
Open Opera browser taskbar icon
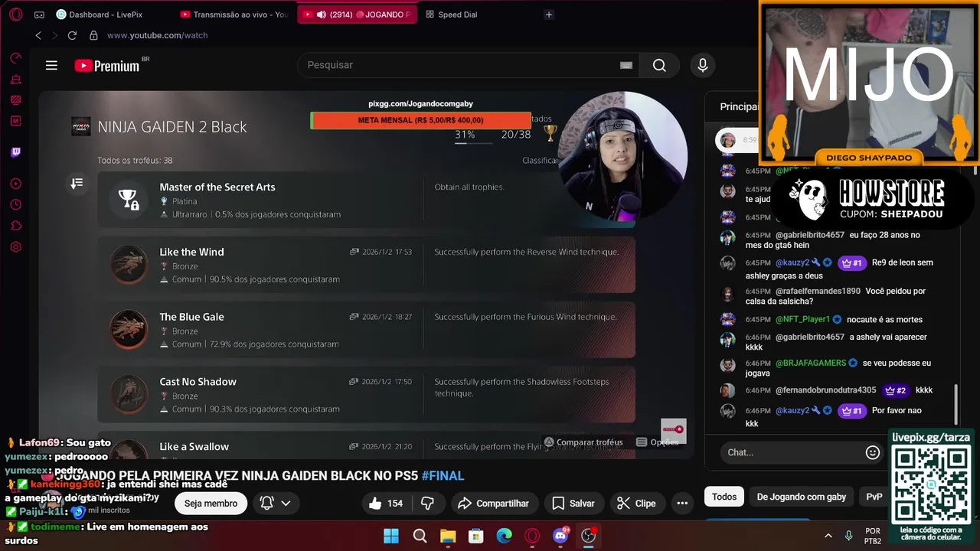[532, 536]
